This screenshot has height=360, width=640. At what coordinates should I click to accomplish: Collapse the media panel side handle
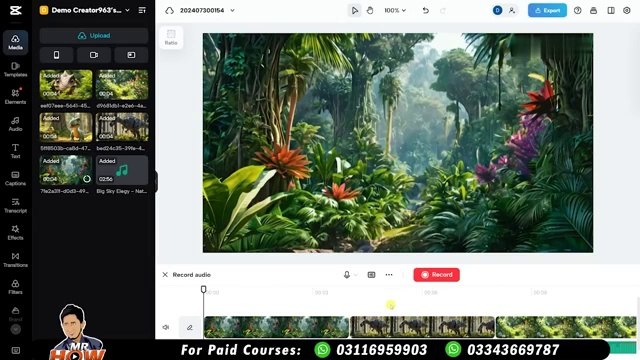click(156, 181)
